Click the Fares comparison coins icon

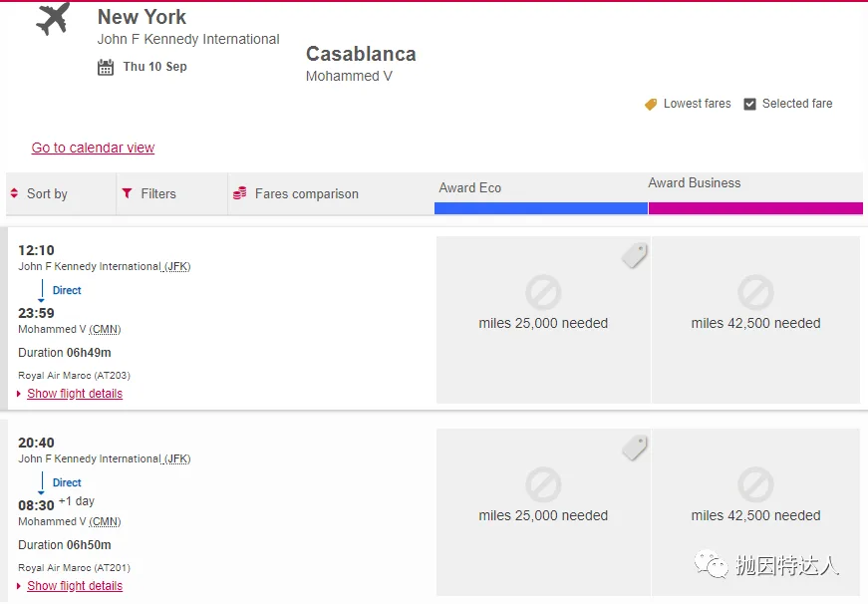(238, 193)
